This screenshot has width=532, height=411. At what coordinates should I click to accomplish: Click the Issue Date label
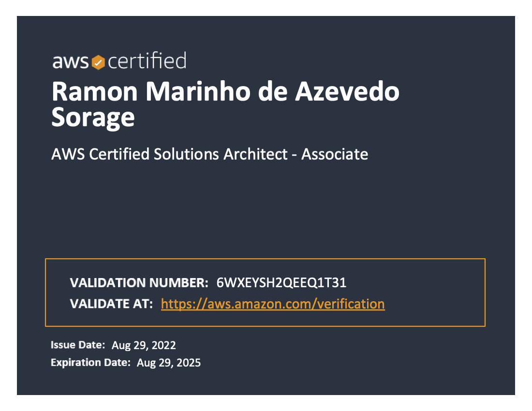[x=78, y=345]
